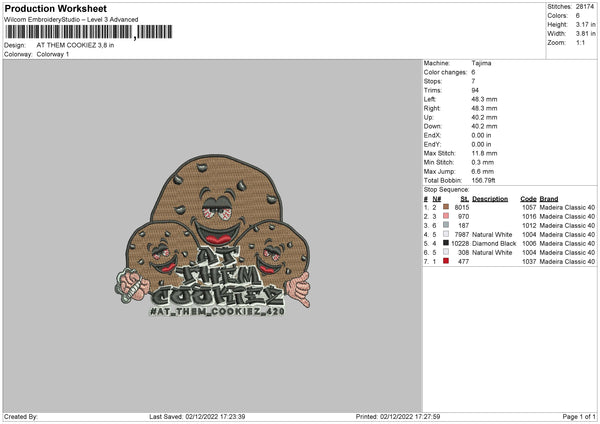Click the Height value 3.17 in

point(585,24)
